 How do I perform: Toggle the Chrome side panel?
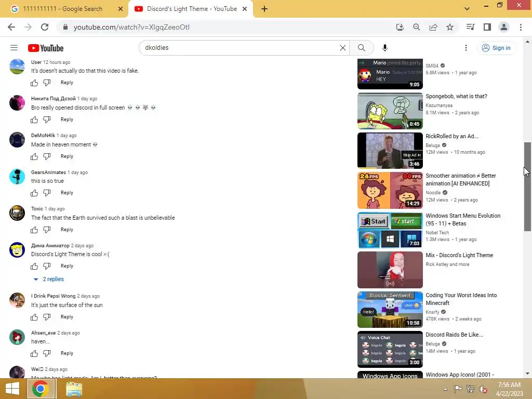click(x=487, y=27)
